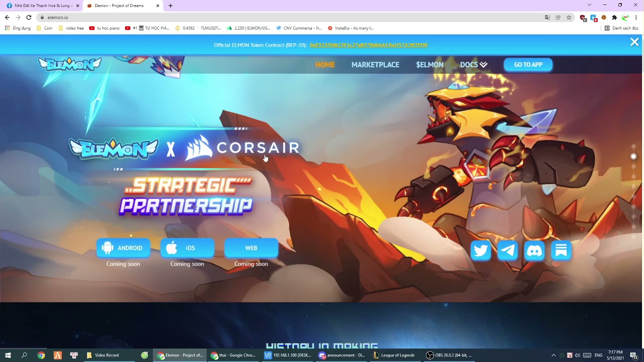Open the $ELMON nav item

[430, 65]
